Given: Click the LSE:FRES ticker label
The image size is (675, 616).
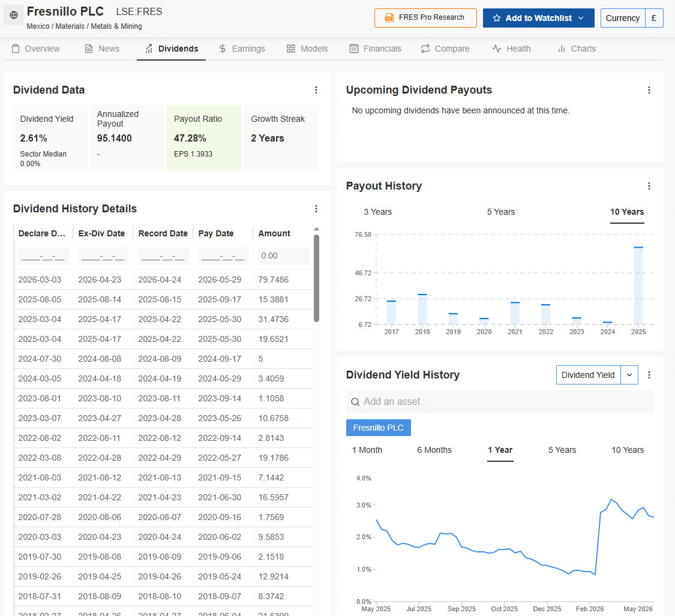Looking at the screenshot, I should point(139,11).
